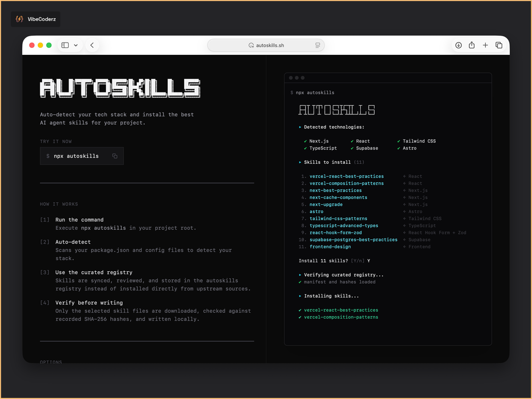Click 'vercel-react-best-practices' in the numbered skills list
The width and height of the screenshot is (532, 399).
(x=346, y=177)
